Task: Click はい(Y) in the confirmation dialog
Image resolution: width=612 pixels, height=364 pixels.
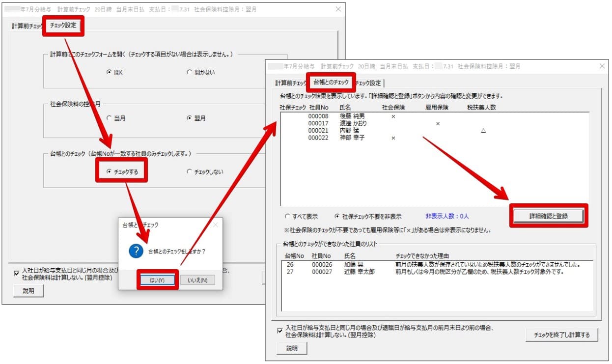Action: click(x=157, y=280)
